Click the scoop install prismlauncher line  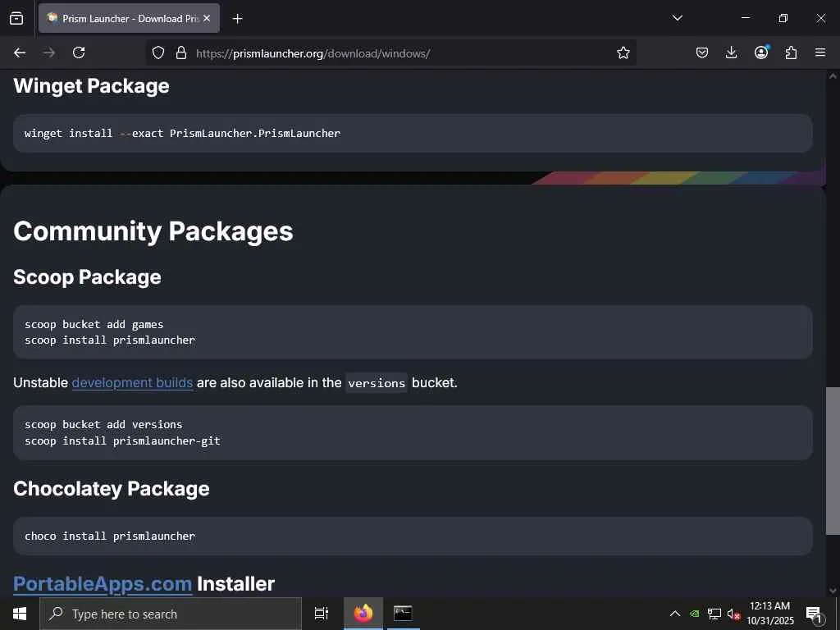click(x=110, y=340)
